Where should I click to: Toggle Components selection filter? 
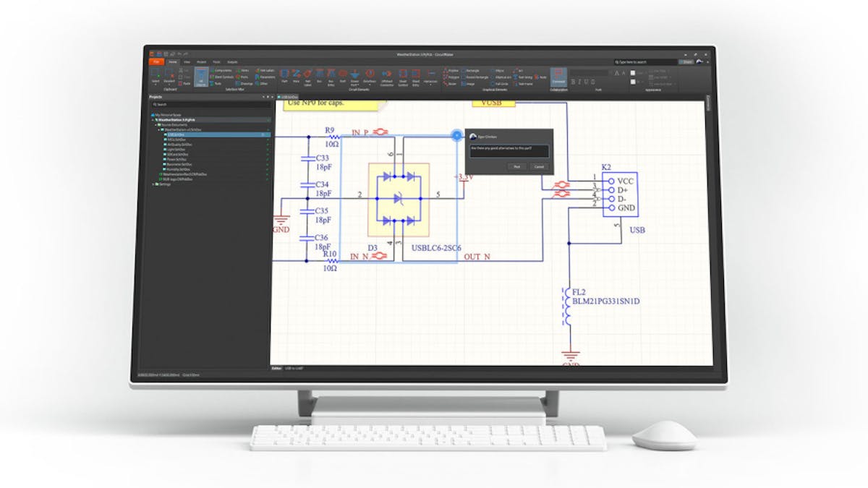[x=221, y=70]
